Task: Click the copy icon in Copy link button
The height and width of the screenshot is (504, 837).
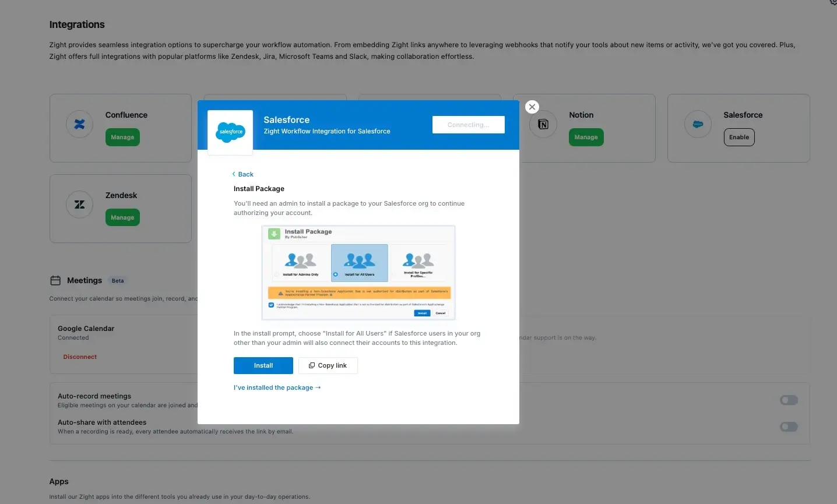Action: click(312, 365)
